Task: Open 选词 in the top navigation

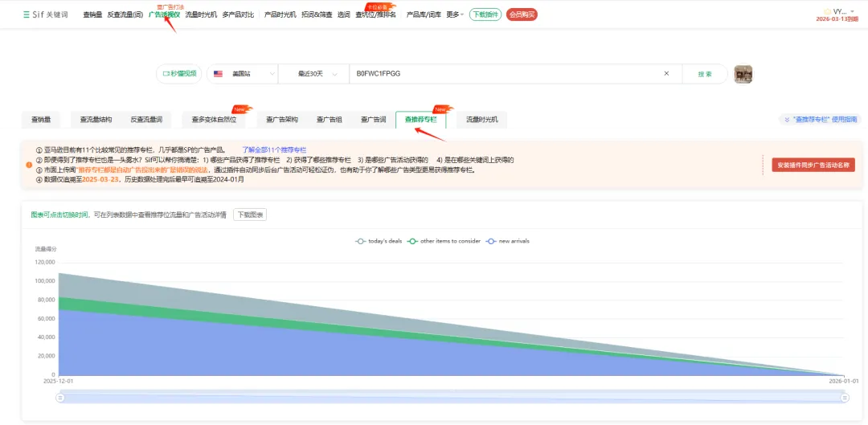Action: pos(344,15)
